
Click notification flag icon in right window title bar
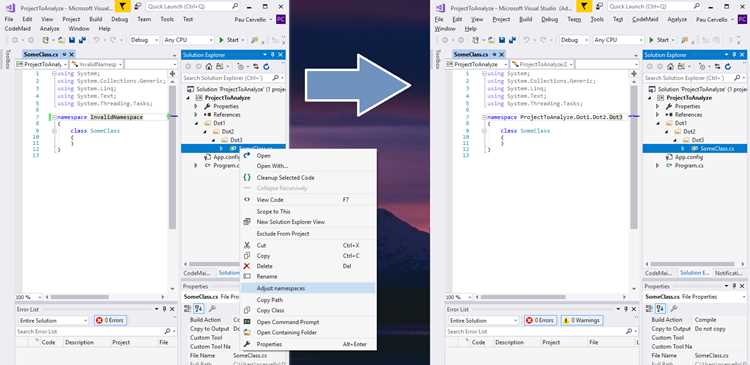point(584,7)
